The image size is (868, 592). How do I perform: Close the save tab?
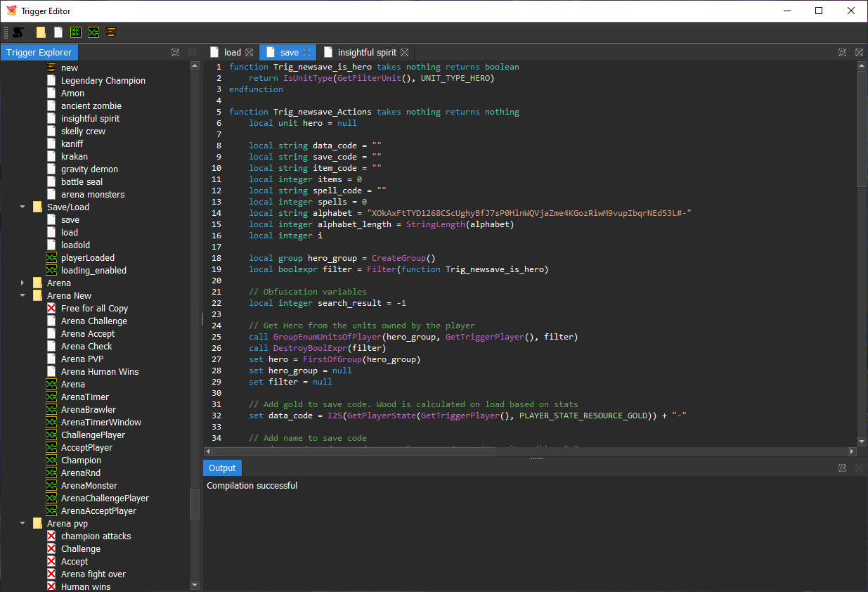tap(307, 53)
